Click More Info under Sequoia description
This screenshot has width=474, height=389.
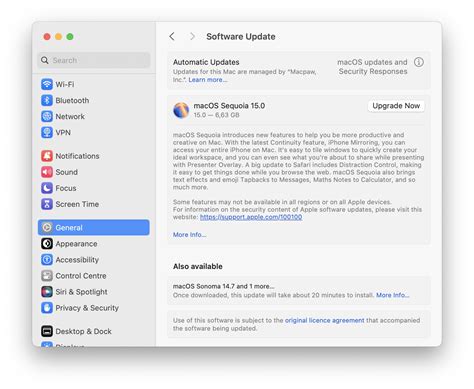pos(189,235)
